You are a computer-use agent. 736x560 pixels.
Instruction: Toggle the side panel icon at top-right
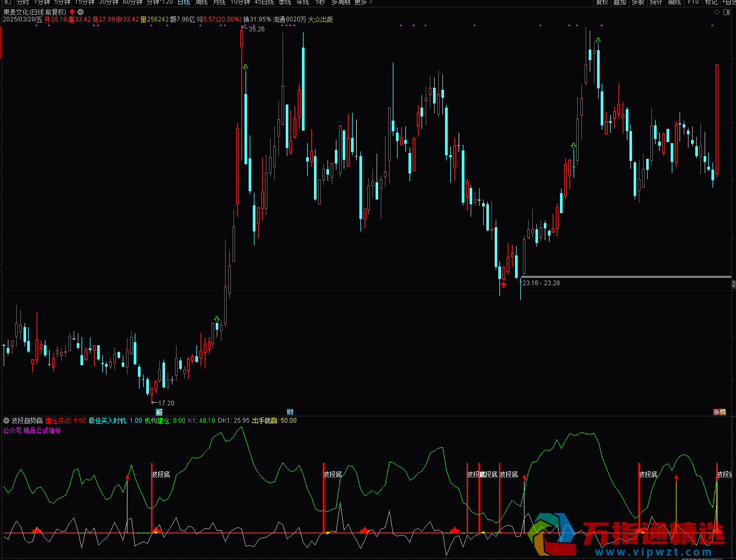click(727, 12)
